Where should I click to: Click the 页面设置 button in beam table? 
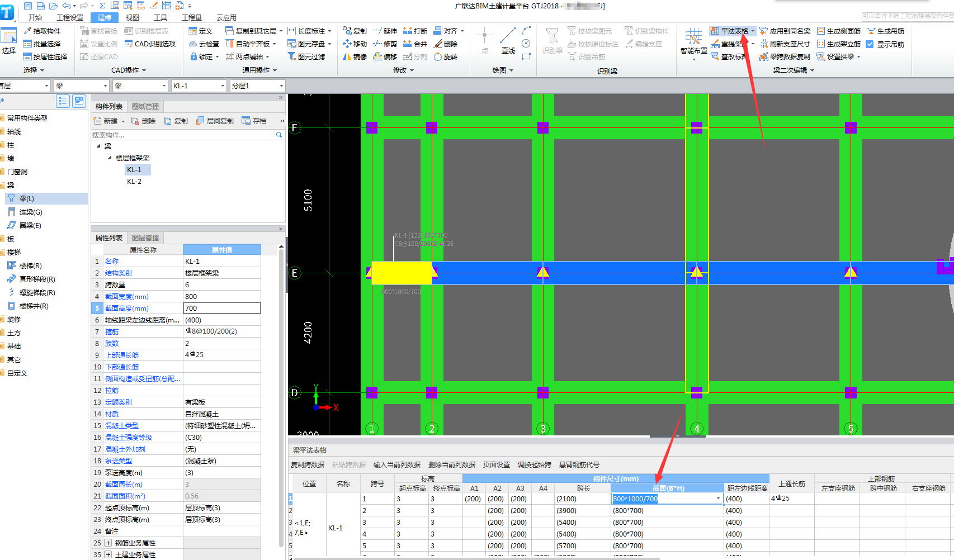[497, 464]
